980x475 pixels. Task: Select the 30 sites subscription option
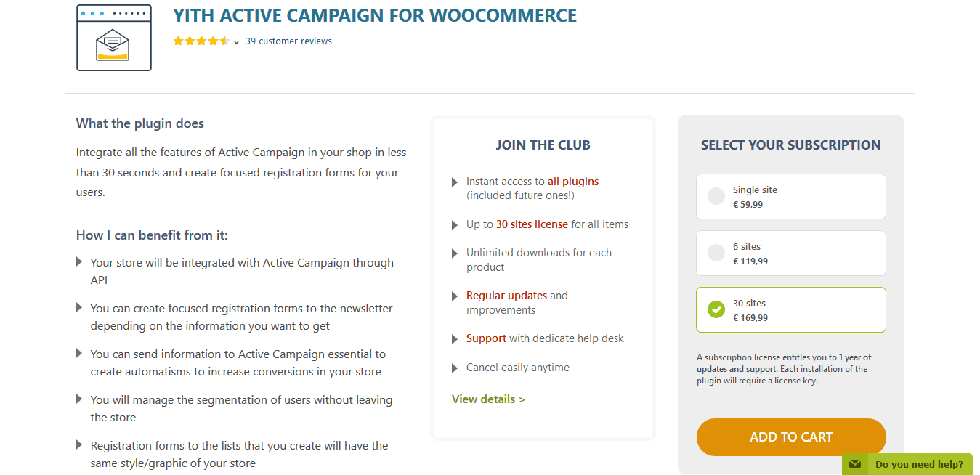click(791, 309)
